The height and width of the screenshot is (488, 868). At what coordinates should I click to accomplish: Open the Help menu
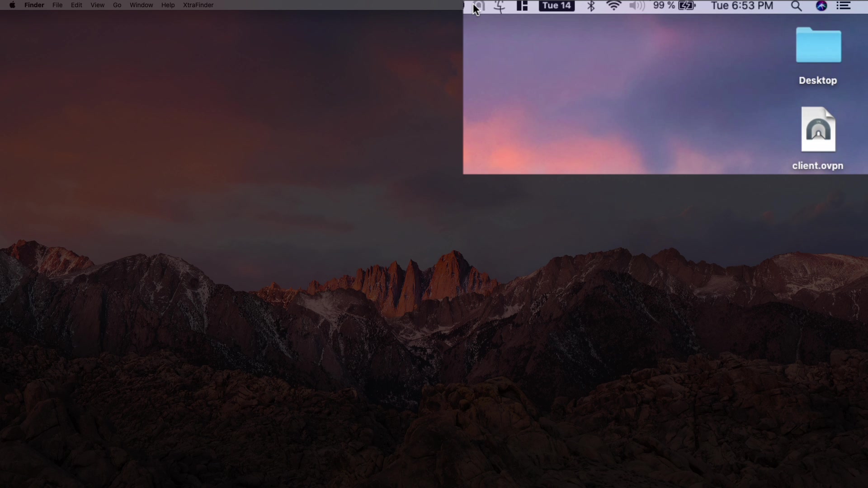(168, 5)
